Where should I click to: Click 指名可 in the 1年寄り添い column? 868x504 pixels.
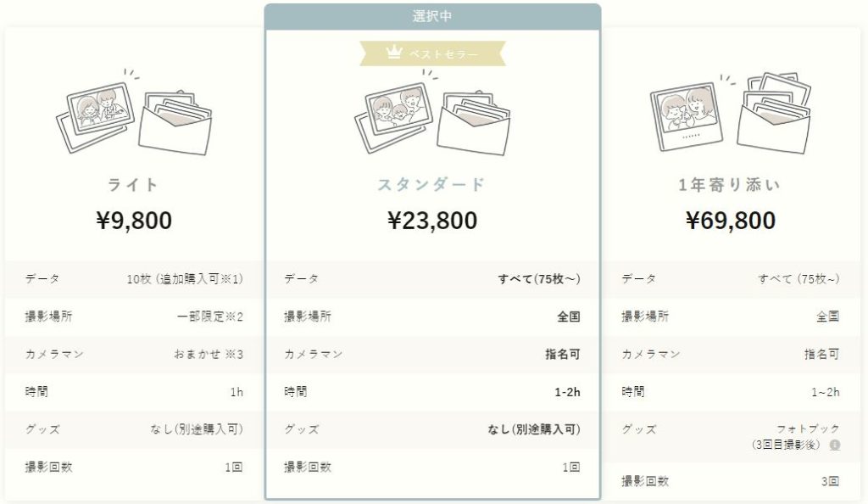tap(822, 355)
